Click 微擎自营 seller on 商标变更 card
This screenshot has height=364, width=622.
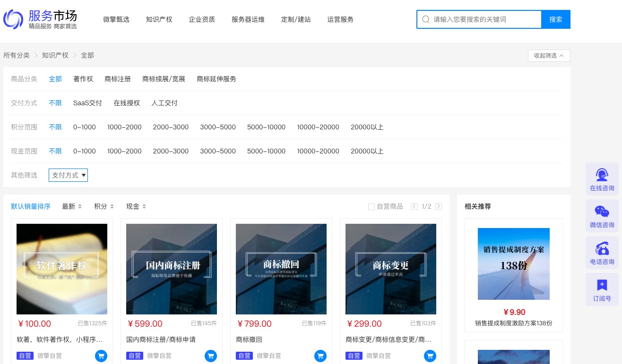[379, 356]
